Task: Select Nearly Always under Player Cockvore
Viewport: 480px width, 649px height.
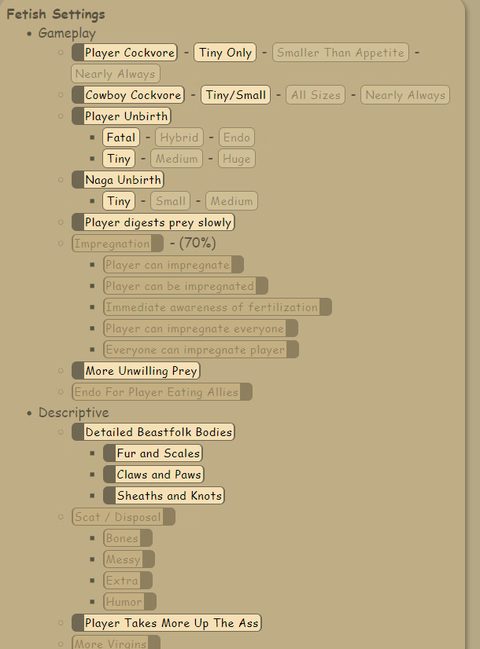Action: [x=115, y=74]
